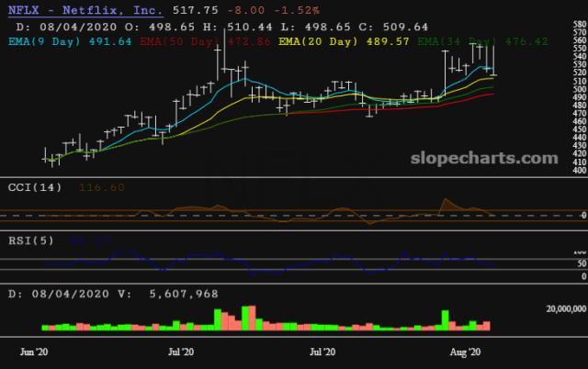588x369 pixels.
Task: Open the NFLX - Netflix, Inc. link
Action: click(85, 10)
